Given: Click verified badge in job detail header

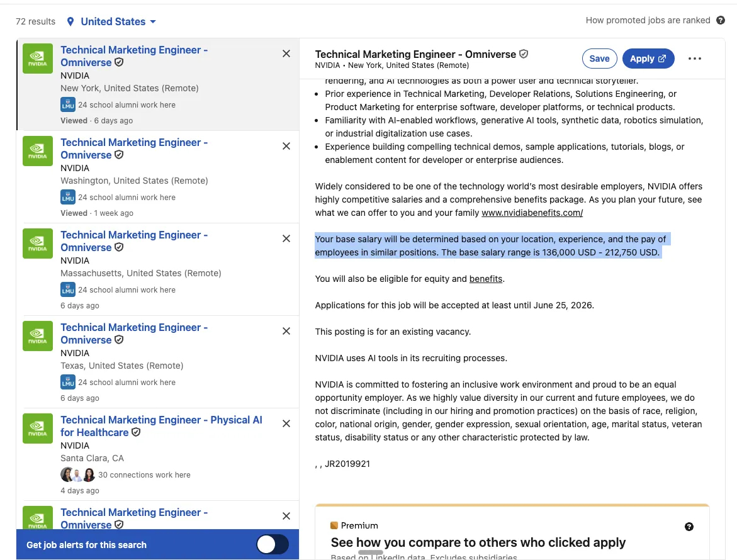Looking at the screenshot, I should (524, 54).
